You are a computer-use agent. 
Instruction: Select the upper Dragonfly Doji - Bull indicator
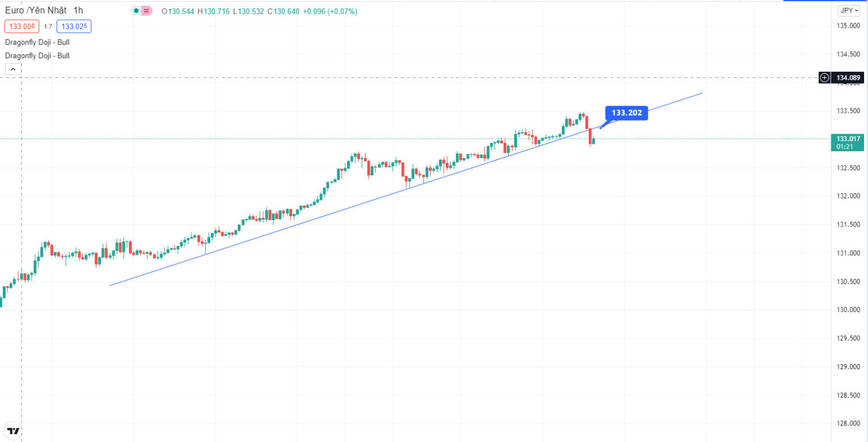point(37,42)
